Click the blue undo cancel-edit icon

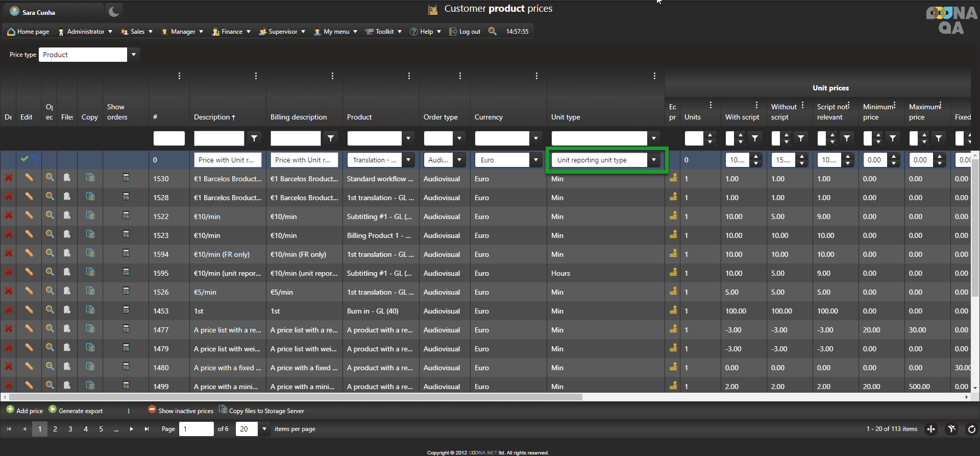[35, 159]
